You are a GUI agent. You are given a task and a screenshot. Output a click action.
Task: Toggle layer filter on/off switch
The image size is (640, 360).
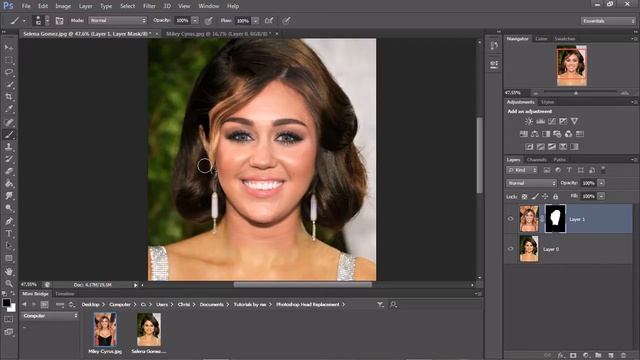[x=603, y=169]
